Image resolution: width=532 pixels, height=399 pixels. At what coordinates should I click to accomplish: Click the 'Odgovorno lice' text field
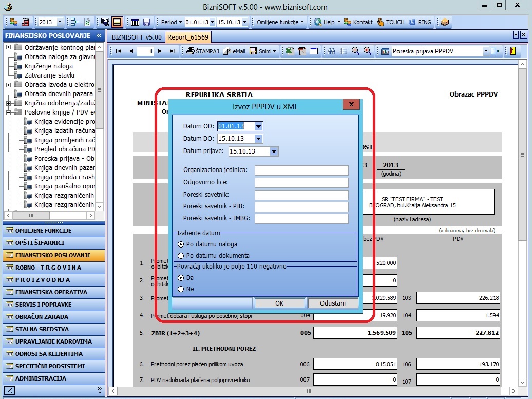tap(301, 182)
